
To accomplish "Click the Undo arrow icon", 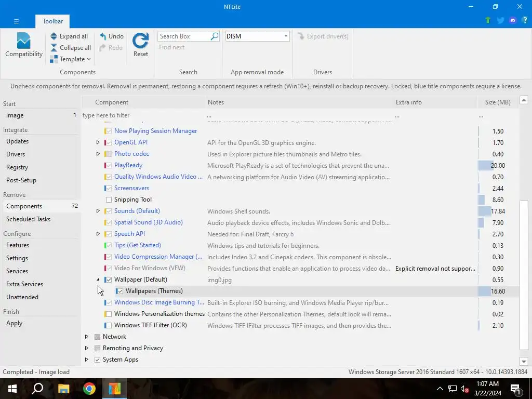I will [103, 36].
